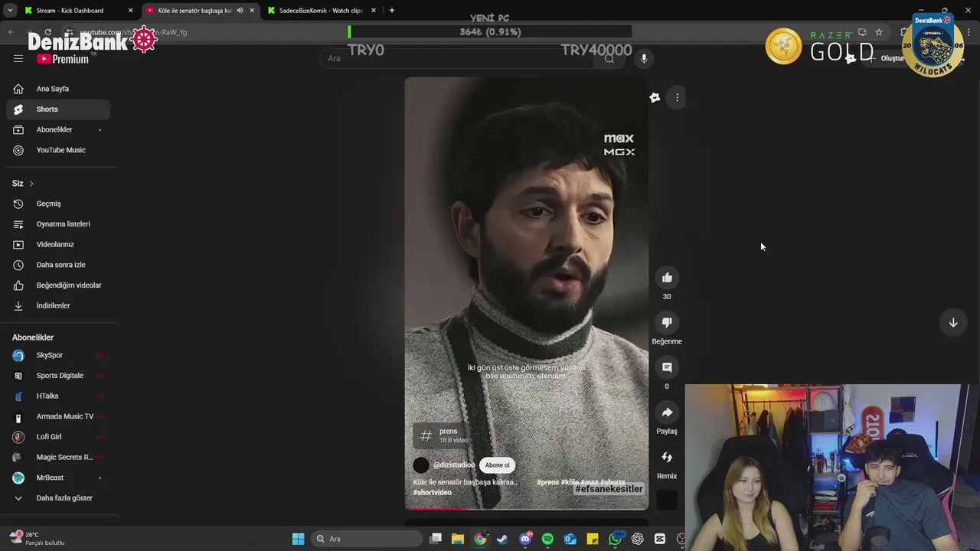Open the Short's sound thumbnail below Remix

coord(667,500)
